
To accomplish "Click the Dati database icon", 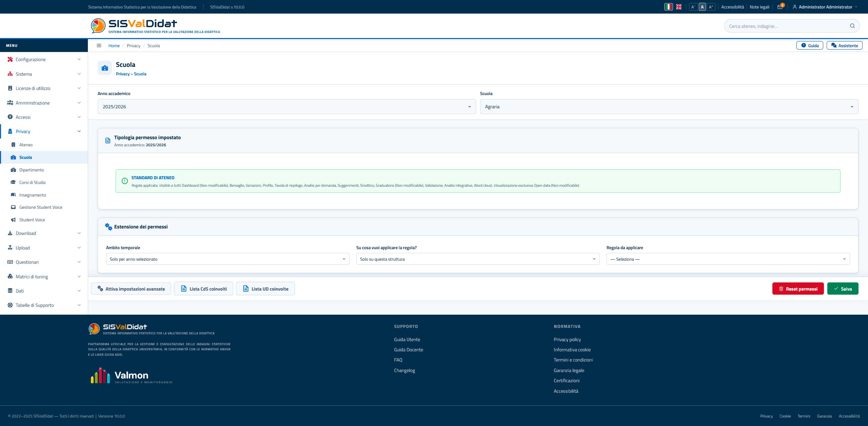I will [10, 291].
